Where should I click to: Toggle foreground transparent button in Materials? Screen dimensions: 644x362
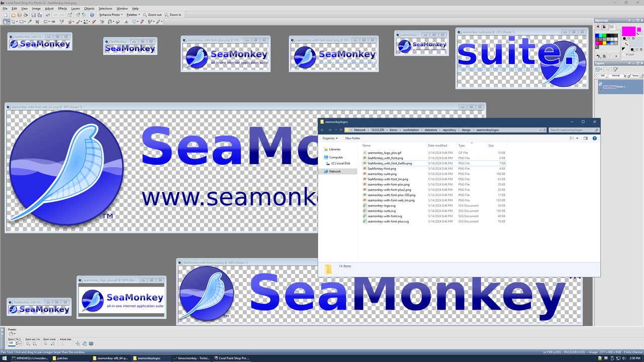[633, 39]
